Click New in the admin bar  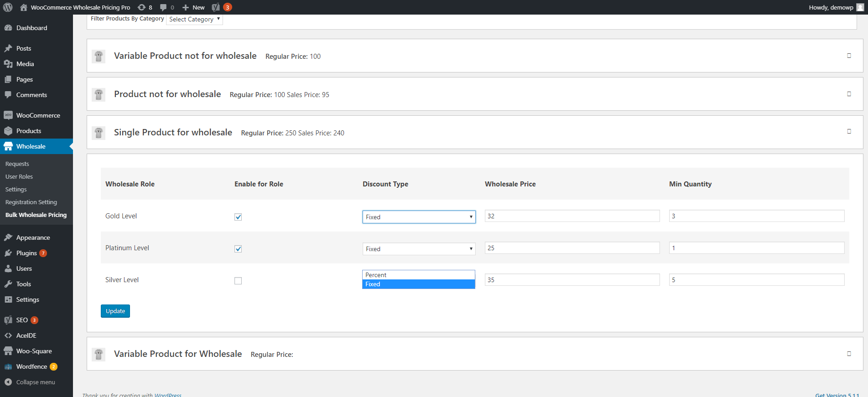pyautogui.click(x=194, y=7)
